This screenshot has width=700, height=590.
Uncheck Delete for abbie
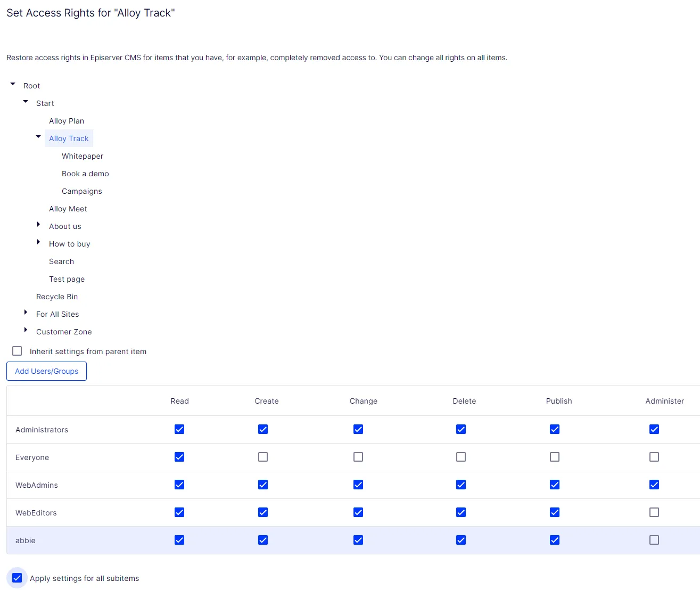[461, 540]
